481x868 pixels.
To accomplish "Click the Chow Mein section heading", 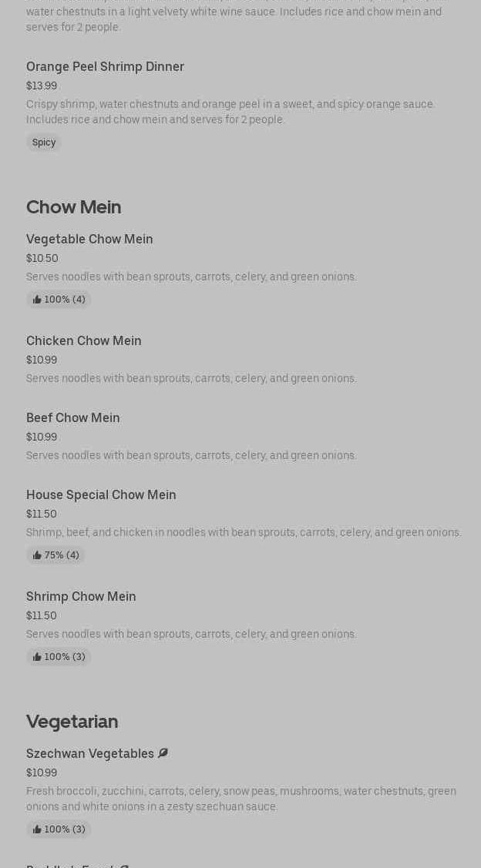I will pyautogui.click(x=74, y=207).
